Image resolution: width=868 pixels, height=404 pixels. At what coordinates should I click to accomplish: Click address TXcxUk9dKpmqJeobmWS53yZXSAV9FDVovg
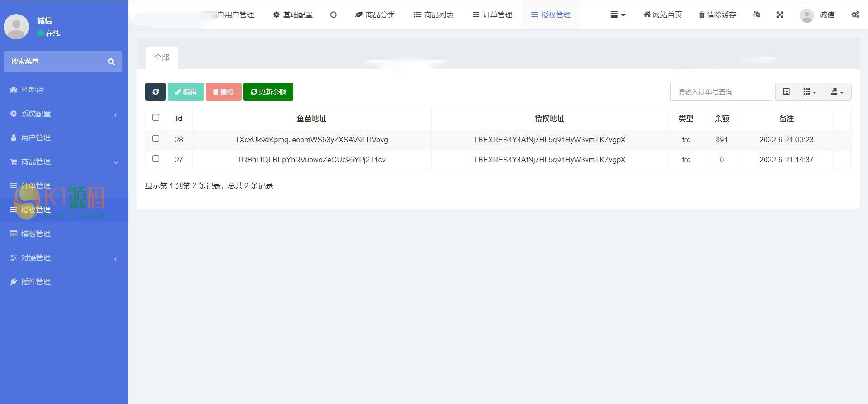tap(311, 140)
